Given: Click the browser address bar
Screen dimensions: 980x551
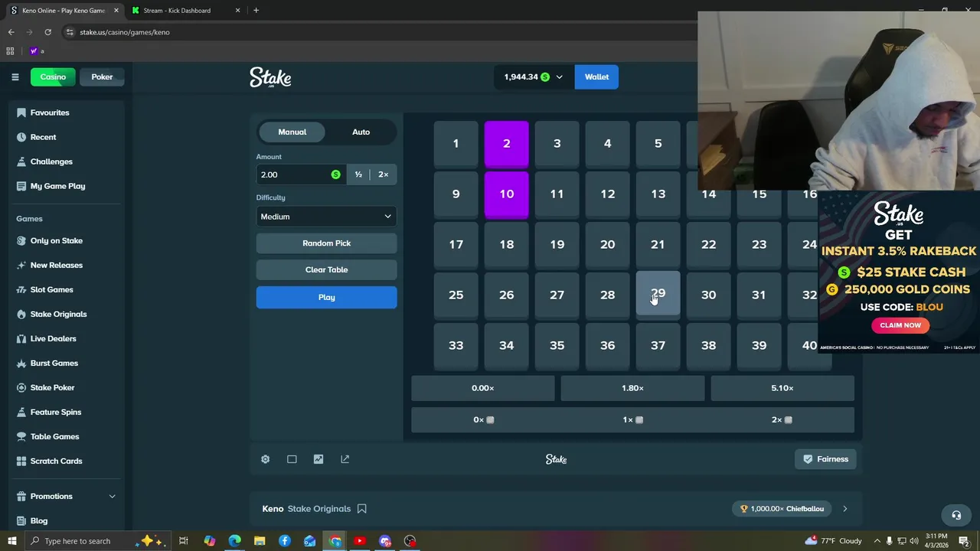Looking at the screenshot, I should click(x=375, y=32).
